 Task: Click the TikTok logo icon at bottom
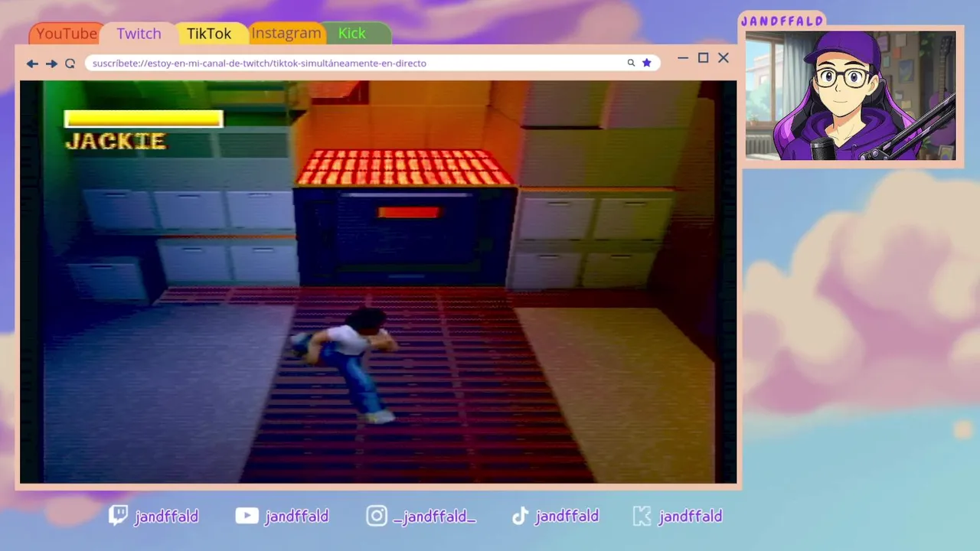(520, 516)
